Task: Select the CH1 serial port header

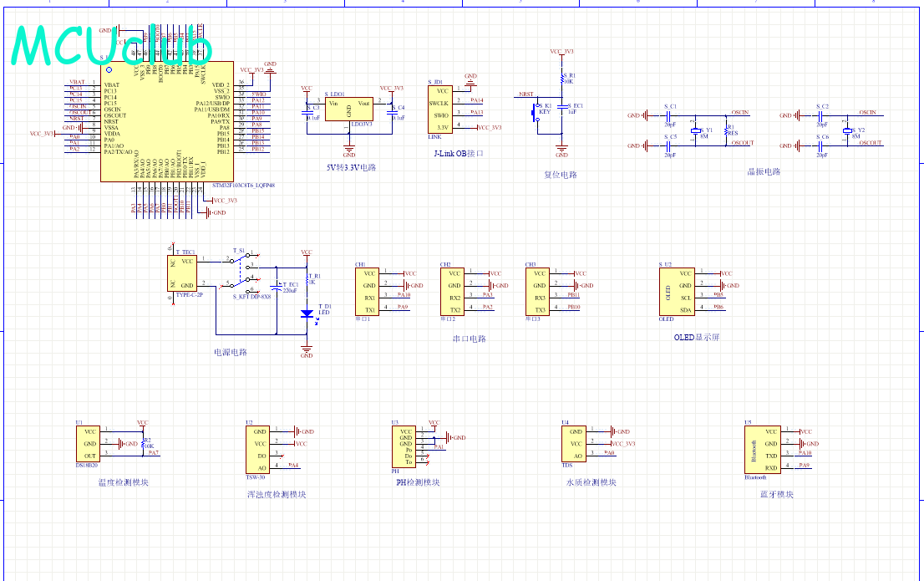Action: [x=367, y=291]
